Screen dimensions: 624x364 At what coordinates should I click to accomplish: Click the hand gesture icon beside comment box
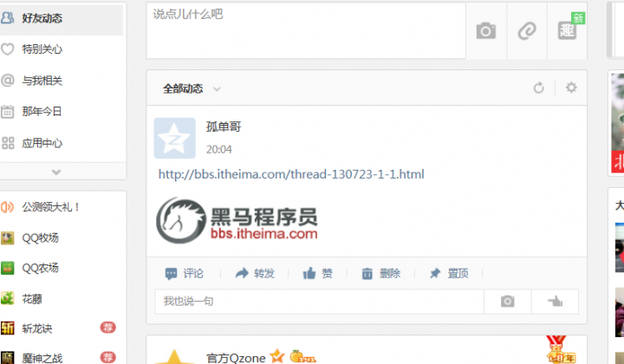[556, 301]
